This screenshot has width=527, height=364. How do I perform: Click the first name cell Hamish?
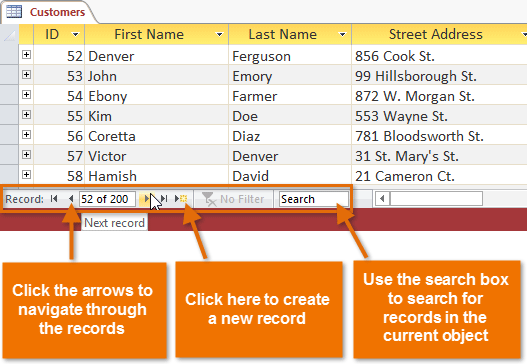click(156, 176)
